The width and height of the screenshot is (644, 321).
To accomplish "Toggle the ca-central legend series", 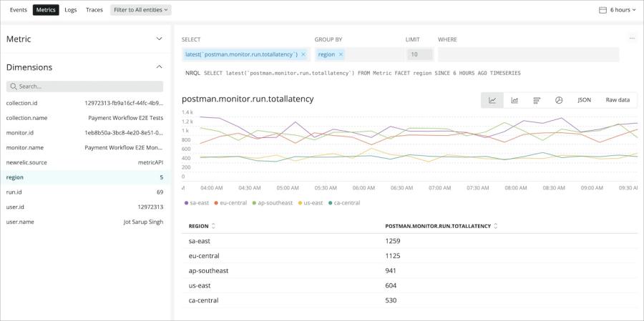I will tap(344, 203).
